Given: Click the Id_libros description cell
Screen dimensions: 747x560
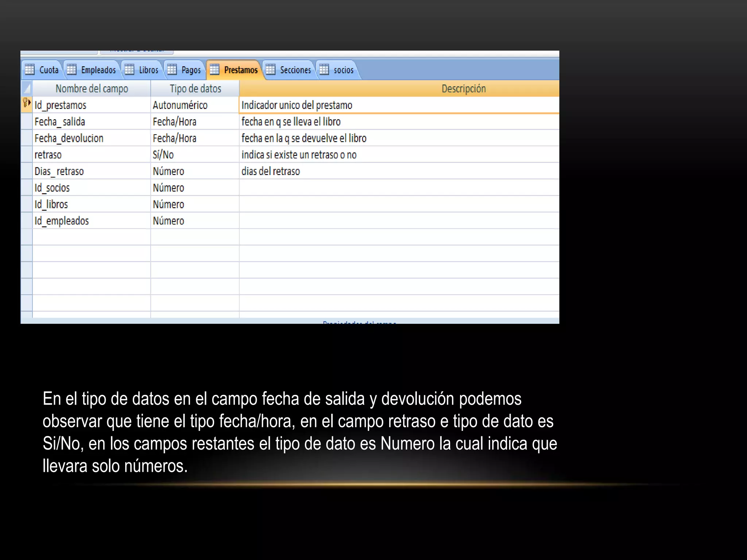Looking at the screenshot, I should click(x=399, y=204).
